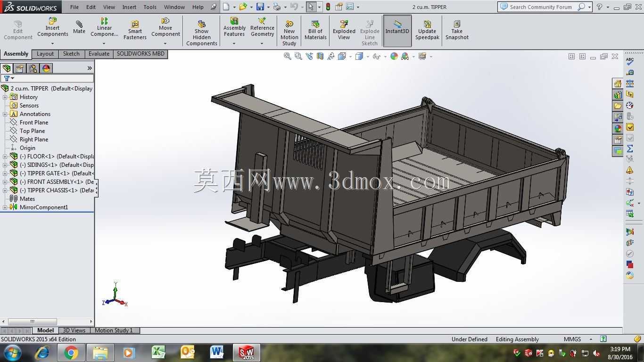Click Zoom to Fit icon
This screenshot has height=362, width=644.
pyautogui.click(x=287, y=56)
